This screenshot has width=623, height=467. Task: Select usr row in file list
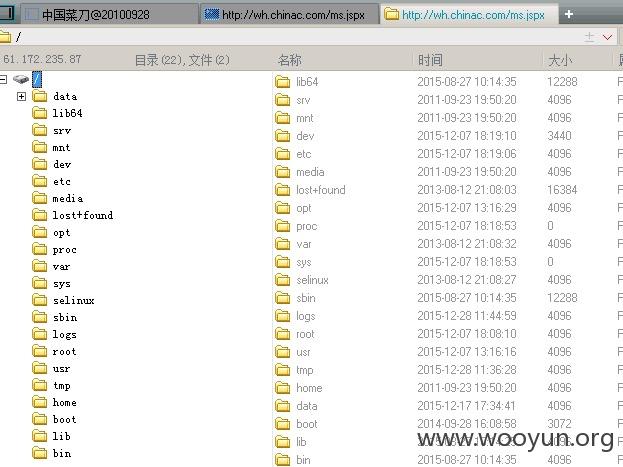coord(447,352)
